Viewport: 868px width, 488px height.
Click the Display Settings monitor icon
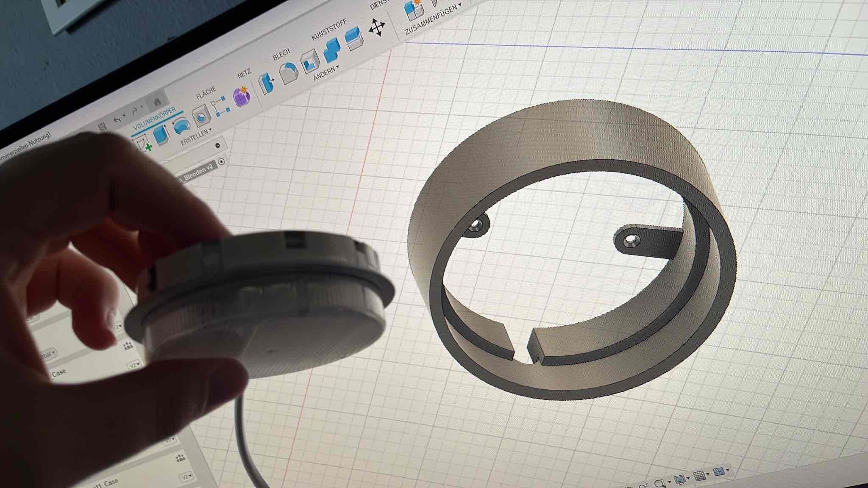pyautogui.click(x=679, y=480)
